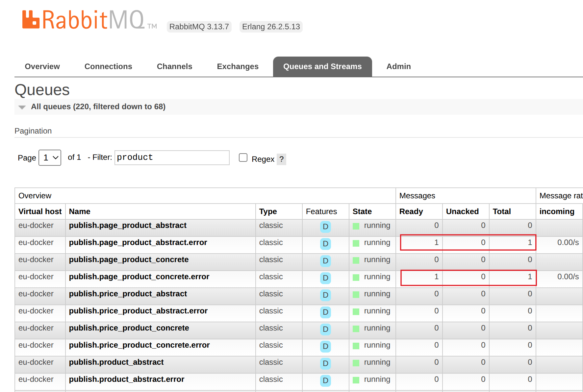Click eu-docker host of publish.price_product_concrete
Viewport: 583px width, 392px height.
[36, 328]
